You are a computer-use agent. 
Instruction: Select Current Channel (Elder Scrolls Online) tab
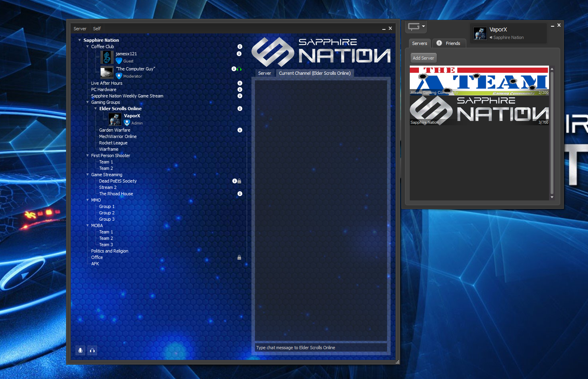click(x=315, y=73)
